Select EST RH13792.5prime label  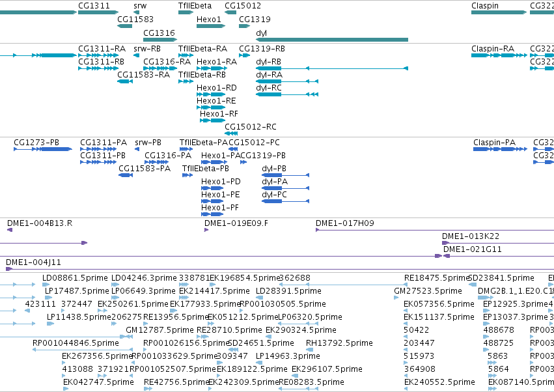point(339,343)
